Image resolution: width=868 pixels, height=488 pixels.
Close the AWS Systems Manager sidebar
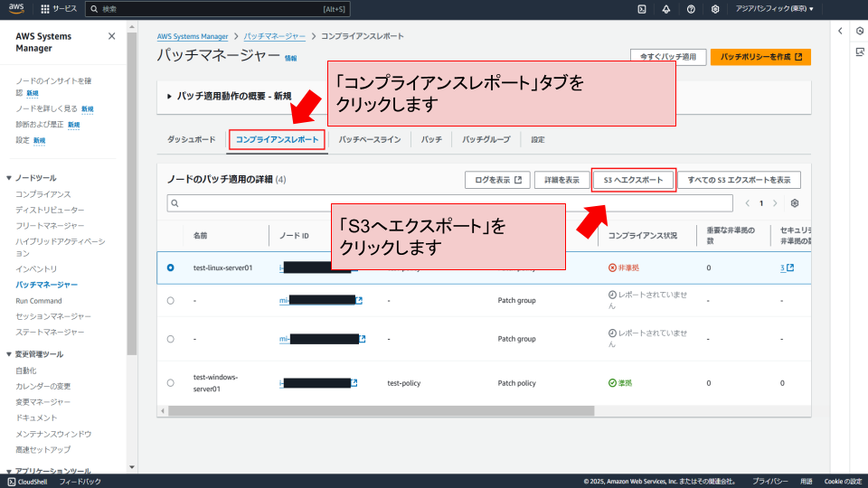[x=111, y=36]
